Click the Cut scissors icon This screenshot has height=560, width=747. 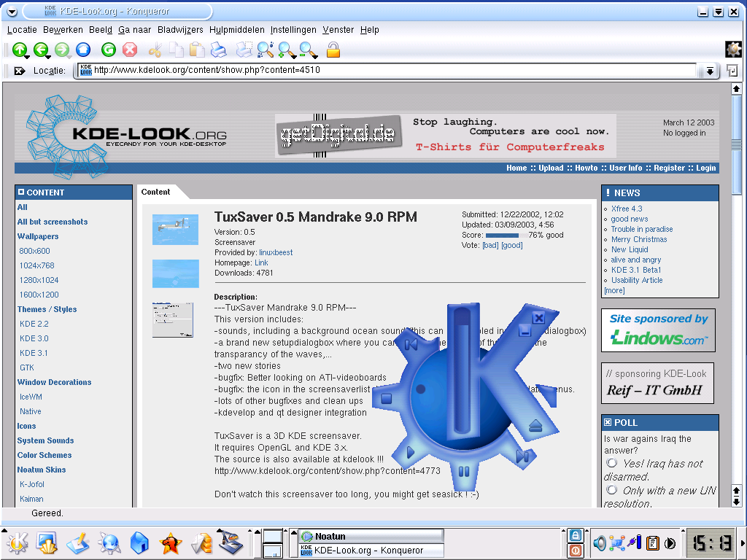pos(155,50)
